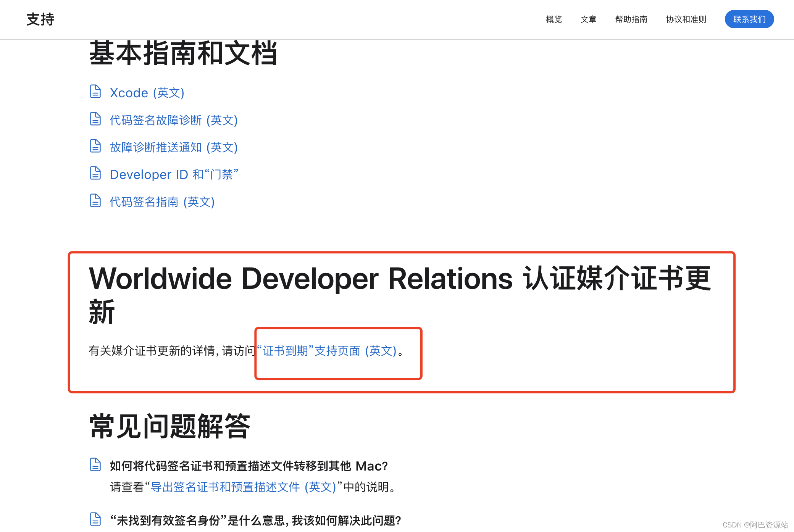Click the document icon beside Xcode (英文)

(95, 92)
